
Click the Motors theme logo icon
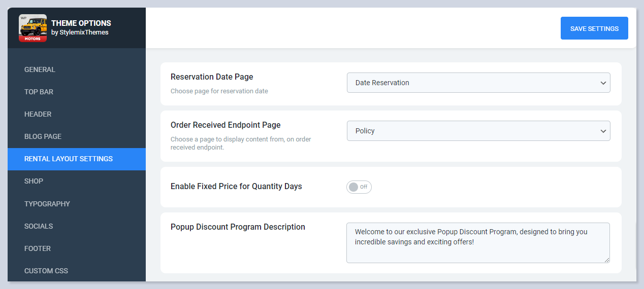33,28
